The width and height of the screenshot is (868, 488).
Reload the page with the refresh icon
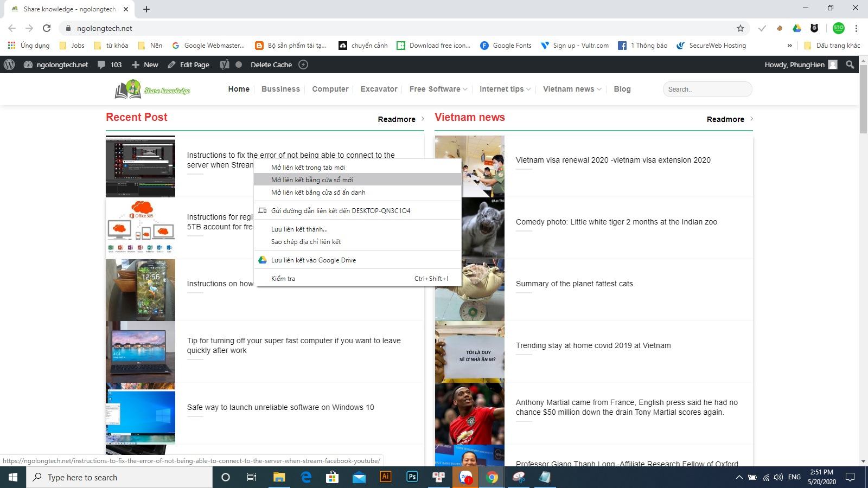point(47,28)
